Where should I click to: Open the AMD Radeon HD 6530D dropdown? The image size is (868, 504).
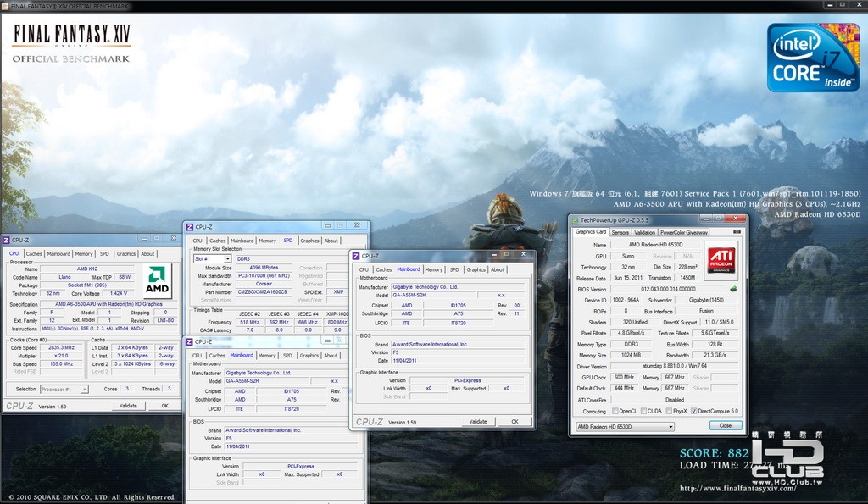pos(625,426)
